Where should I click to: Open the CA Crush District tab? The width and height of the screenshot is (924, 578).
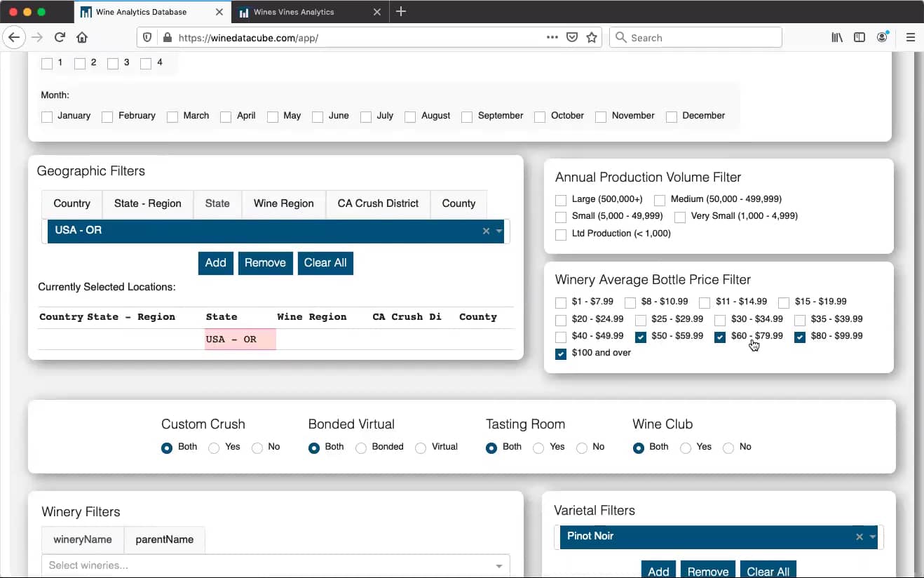pyautogui.click(x=378, y=203)
